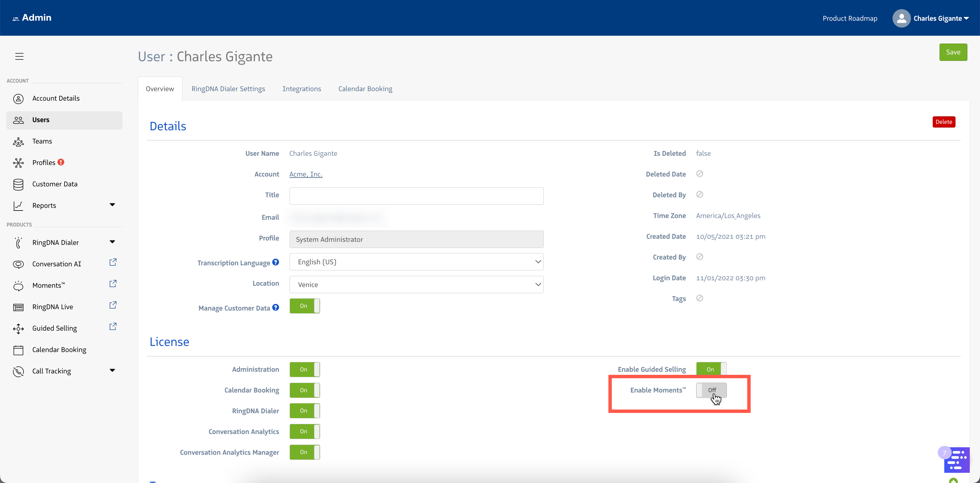
Task: Click the Profiles network icon
Action: 18,163
